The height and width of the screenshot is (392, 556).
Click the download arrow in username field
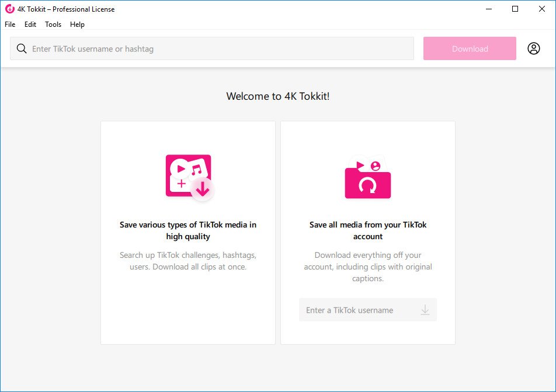(425, 310)
